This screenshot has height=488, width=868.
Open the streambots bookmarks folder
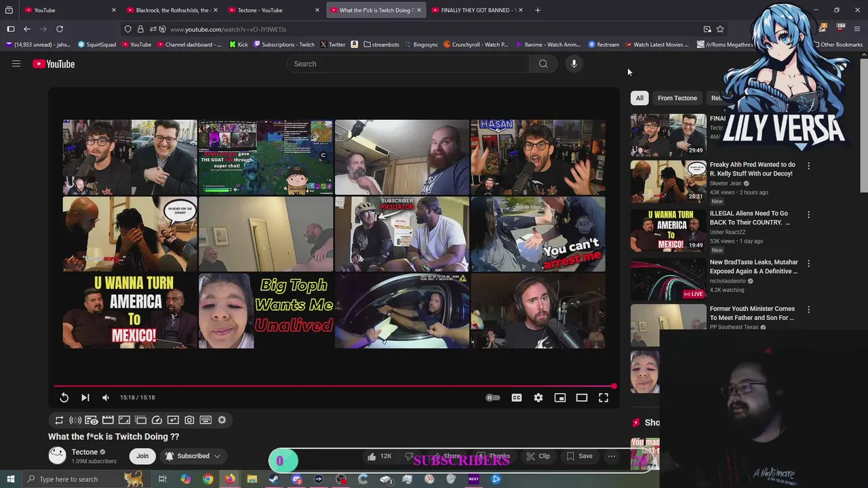coord(382,45)
